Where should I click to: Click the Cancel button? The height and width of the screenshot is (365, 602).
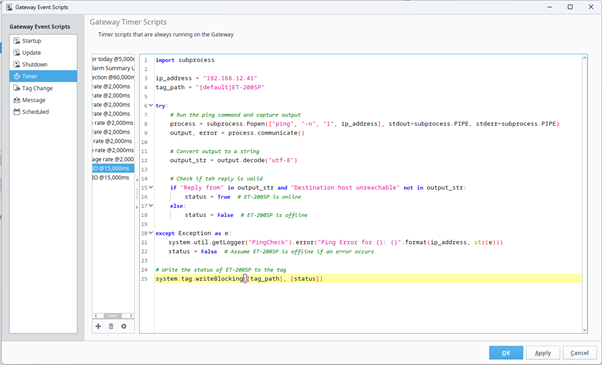(x=579, y=353)
